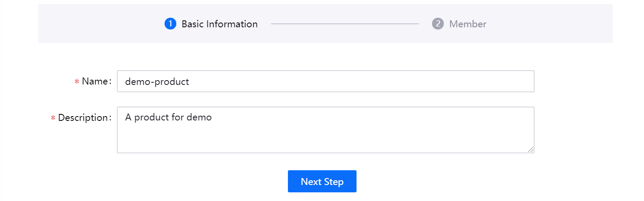
Task: Click the line connecting the two steps
Action: tap(345, 24)
